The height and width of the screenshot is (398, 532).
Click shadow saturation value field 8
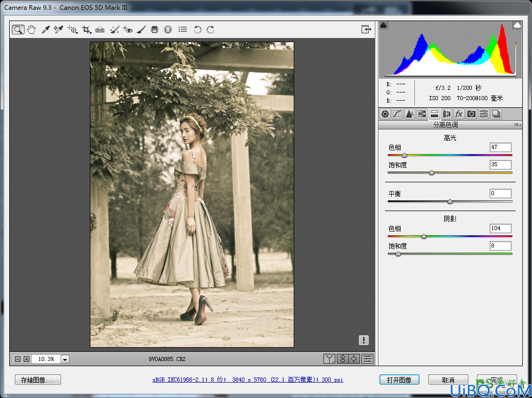pos(501,245)
